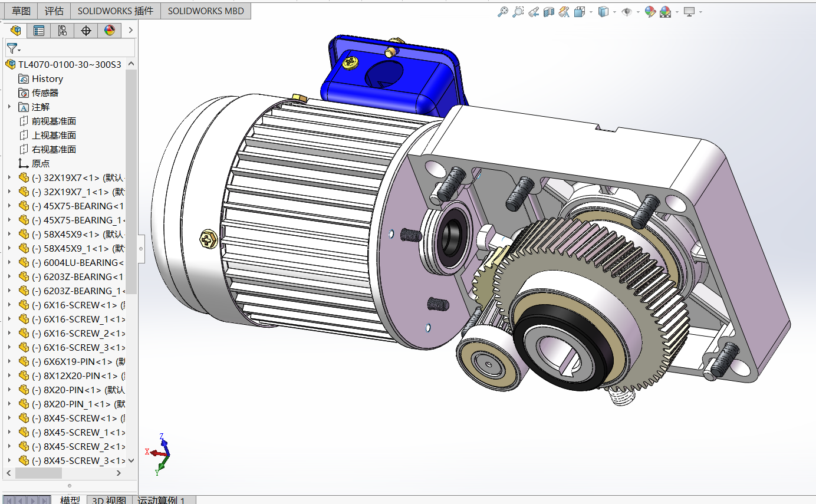Show more manager tabs with the right chevron
816x504 pixels.
130,31
